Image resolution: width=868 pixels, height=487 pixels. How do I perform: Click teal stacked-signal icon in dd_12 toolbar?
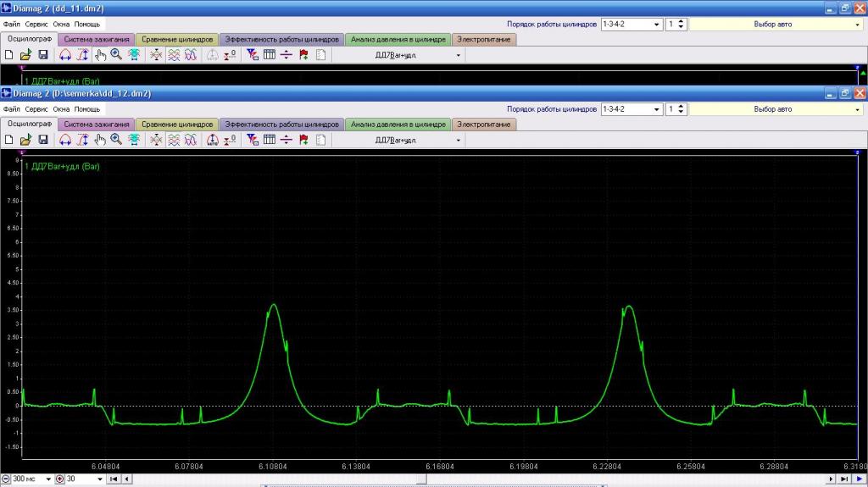click(134, 140)
